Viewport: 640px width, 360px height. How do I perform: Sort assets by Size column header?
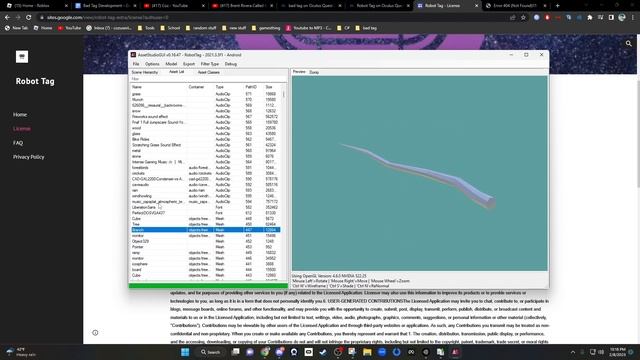click(x=272, y=87)
